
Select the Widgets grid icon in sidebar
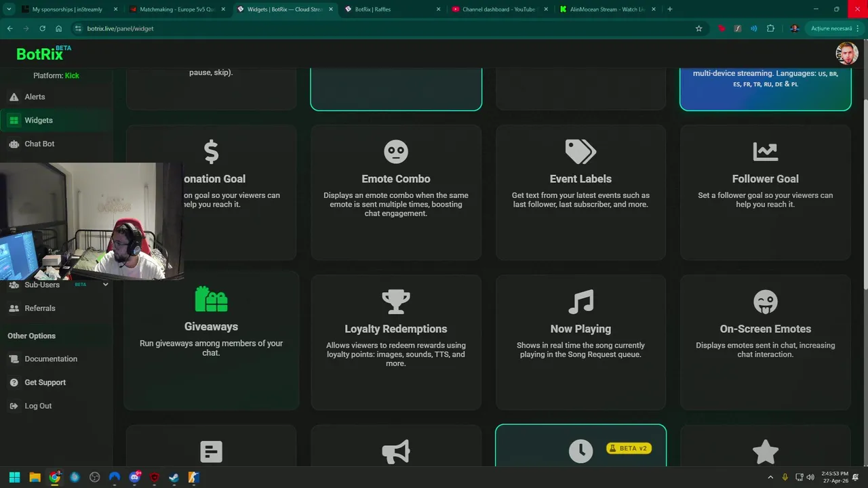(14, 121)
